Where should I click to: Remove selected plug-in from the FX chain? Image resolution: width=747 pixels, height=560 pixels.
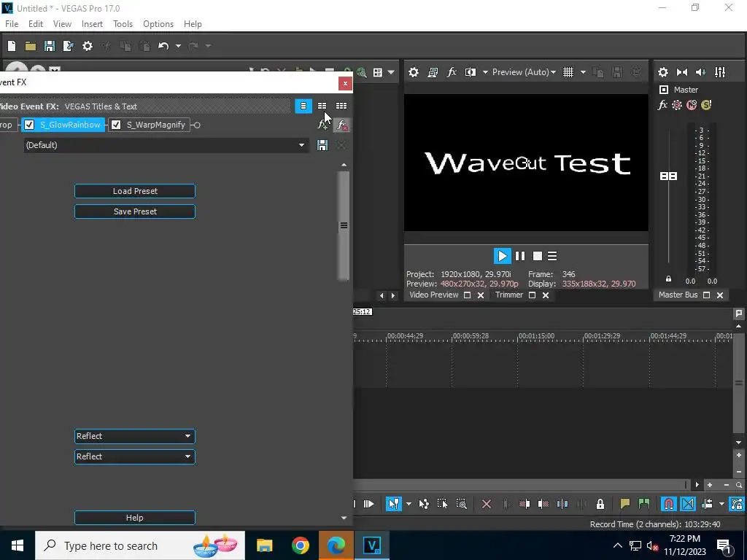click(341, 125)
